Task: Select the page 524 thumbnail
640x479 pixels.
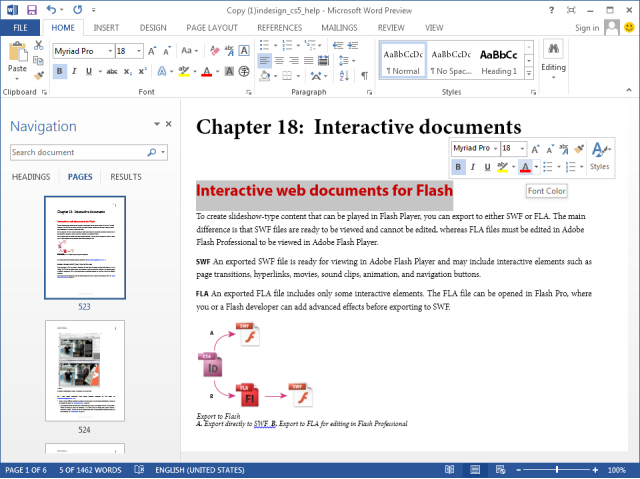Action: point(85,372)
